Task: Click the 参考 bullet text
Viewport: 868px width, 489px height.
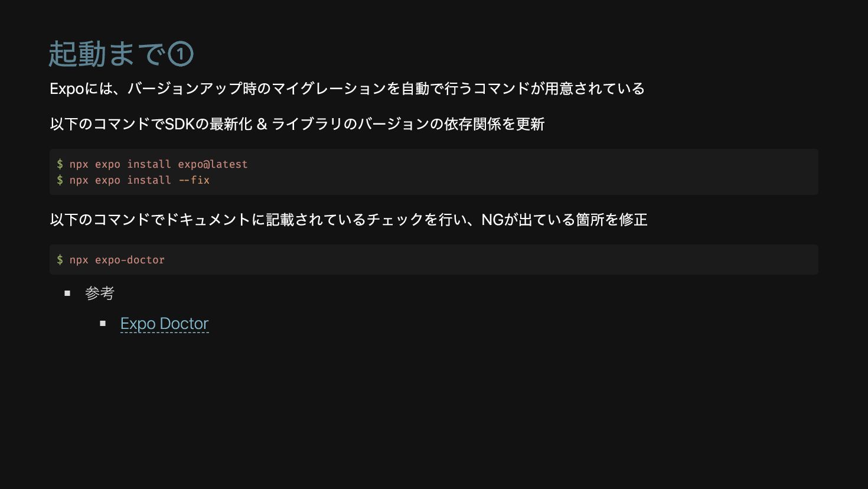Action: (100, 293)
